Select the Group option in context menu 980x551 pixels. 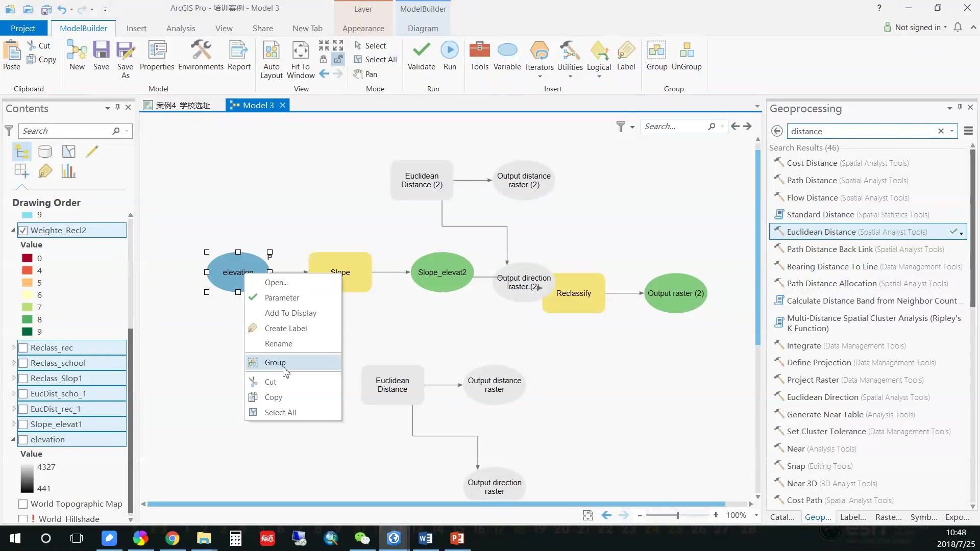tap(275, 363)
